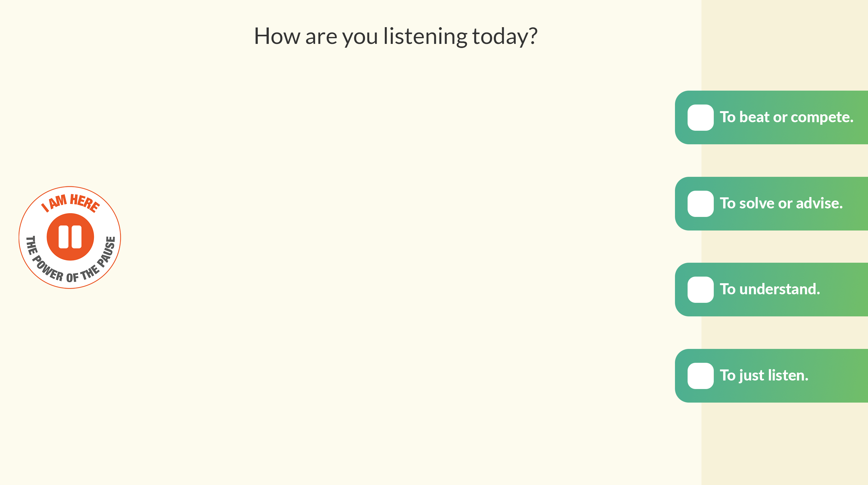The height and width of the screenshot is (485, 868).
Task: Select the "To beat or compete." label text
Action: (x=786, y=117)
